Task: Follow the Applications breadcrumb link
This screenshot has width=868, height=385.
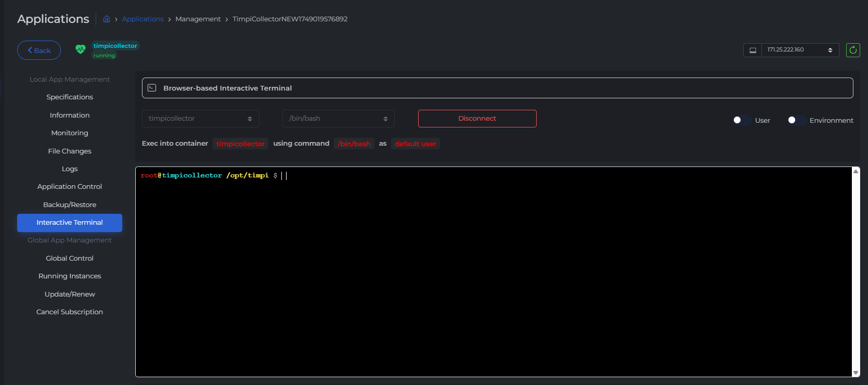Action: point(142,19)
